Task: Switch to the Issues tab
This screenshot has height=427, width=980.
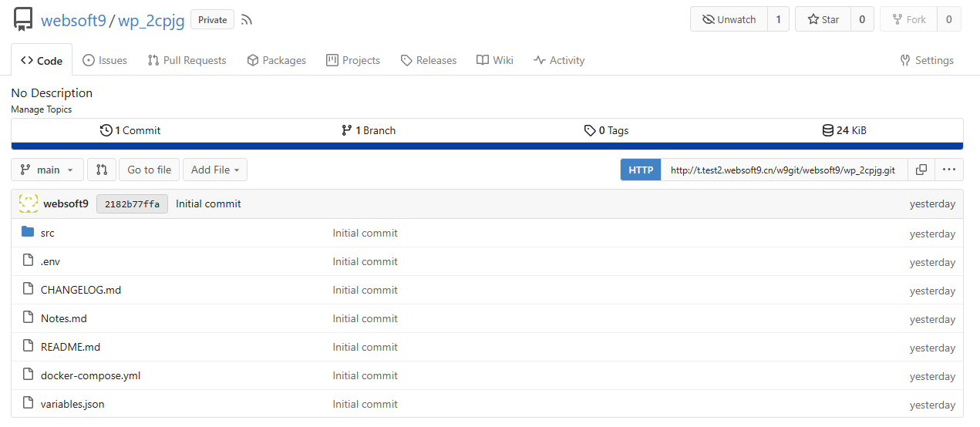Action: tap(105, 60)
